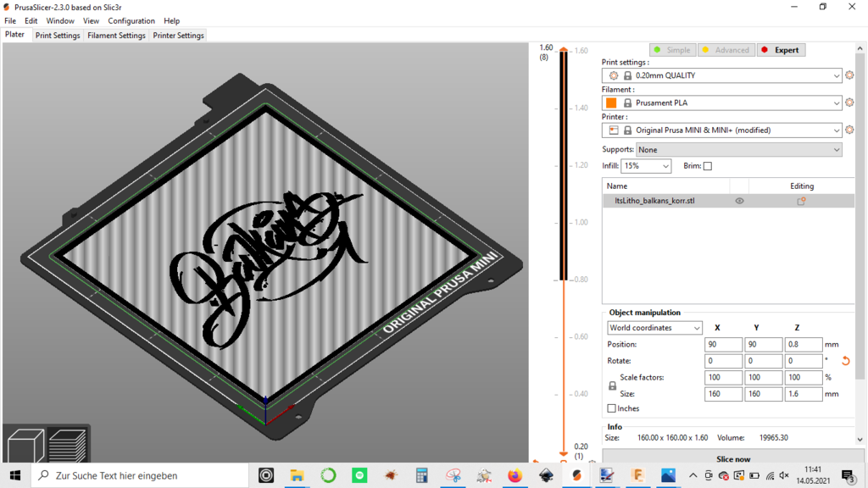Open World coordinates dropdown
868x488 pixels.
pos(654,328)
